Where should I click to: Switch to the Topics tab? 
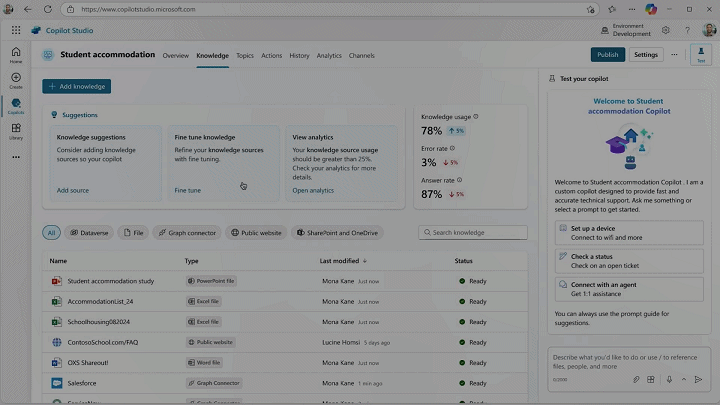(244, 56)
